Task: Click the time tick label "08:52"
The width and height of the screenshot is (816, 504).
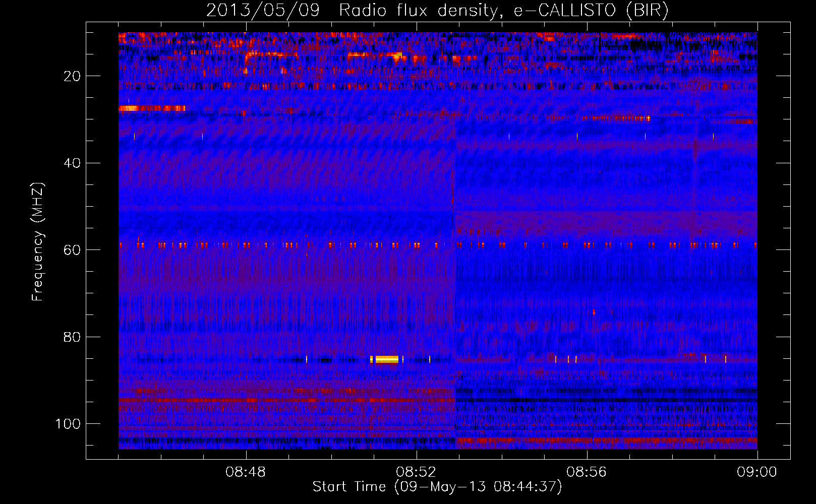Action: point(416,472)
